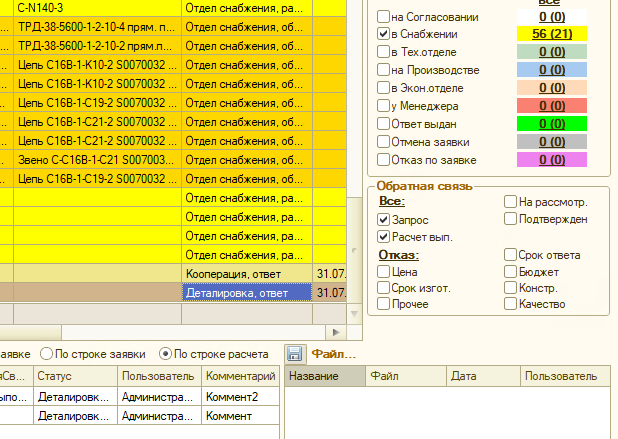Click the table's horizontal scrollbar right arrow
Viewport: 618px width, 439px height.
(336, 332)
